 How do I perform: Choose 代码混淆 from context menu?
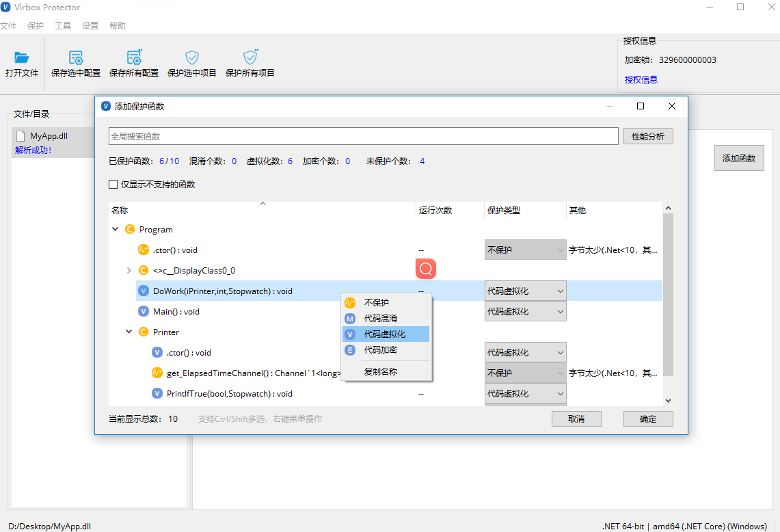click(x=380, y=319)
